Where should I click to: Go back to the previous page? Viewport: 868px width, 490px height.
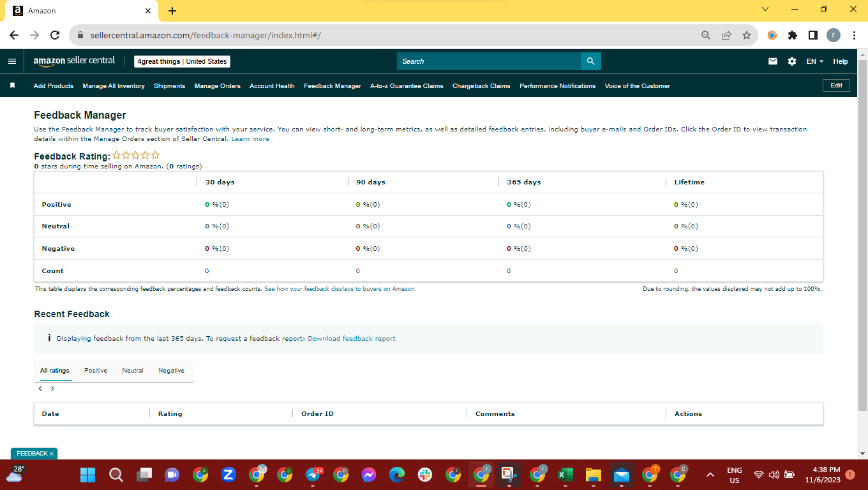(x=14, y=35)
